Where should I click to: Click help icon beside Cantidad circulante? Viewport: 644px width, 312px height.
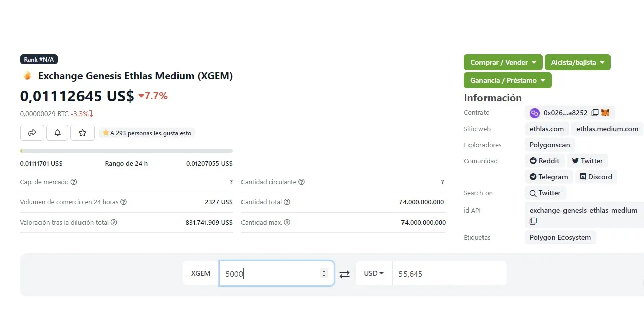coord(302,182)
